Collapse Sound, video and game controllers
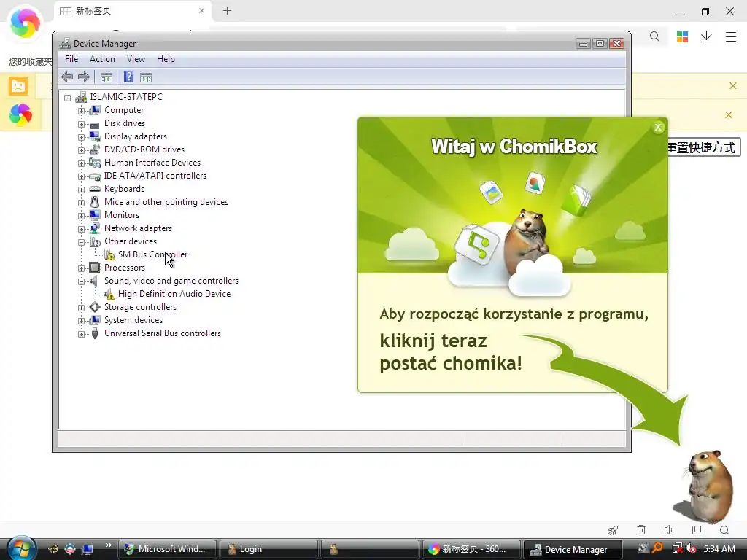This screenshot has width=747, height=560. [x=82, y=282]
